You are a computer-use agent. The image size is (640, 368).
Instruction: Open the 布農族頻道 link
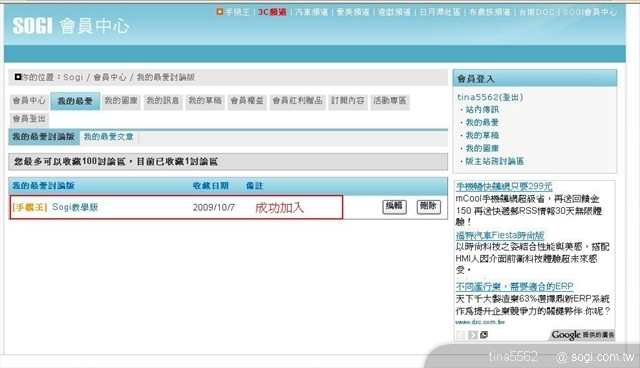(489, 12)
